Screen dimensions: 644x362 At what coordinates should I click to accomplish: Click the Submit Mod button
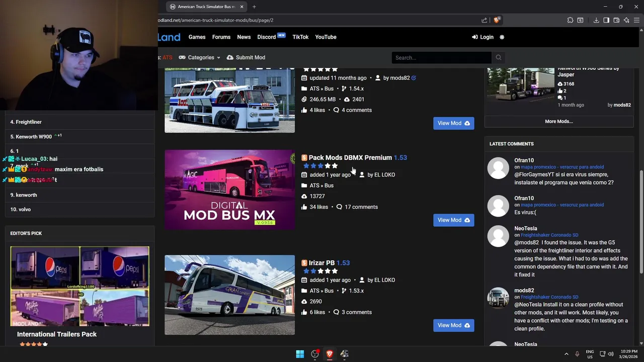pyautogui.click(x=246, y=57)
